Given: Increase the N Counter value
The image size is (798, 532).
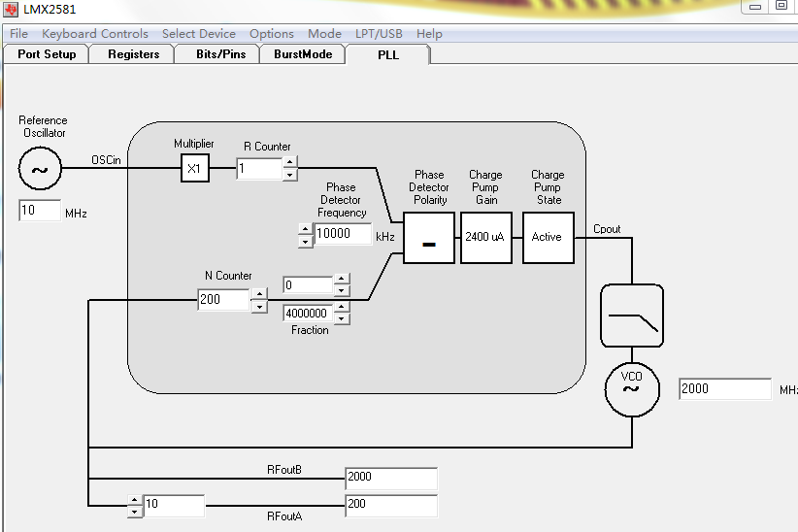Looking at the screenshot, I should [259, 294].
